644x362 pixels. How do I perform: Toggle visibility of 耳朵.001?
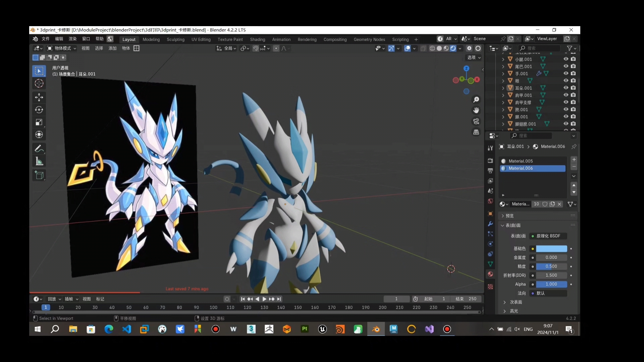pos(566,88)
